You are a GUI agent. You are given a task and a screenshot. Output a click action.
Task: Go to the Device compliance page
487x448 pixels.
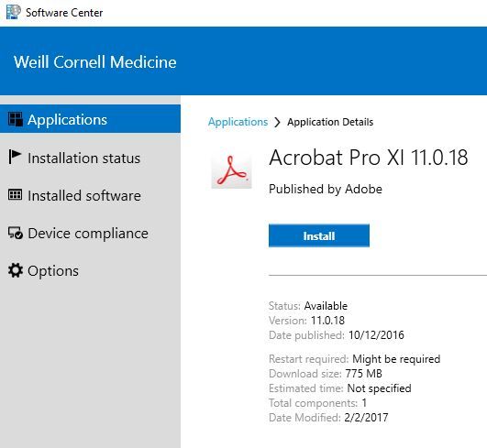pyautogui.click(x=90, y=233)
